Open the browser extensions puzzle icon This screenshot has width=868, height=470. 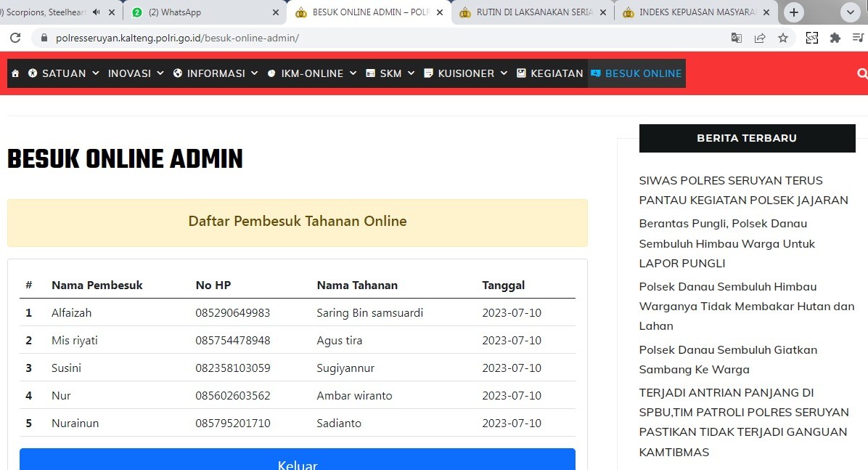point(835,38)
